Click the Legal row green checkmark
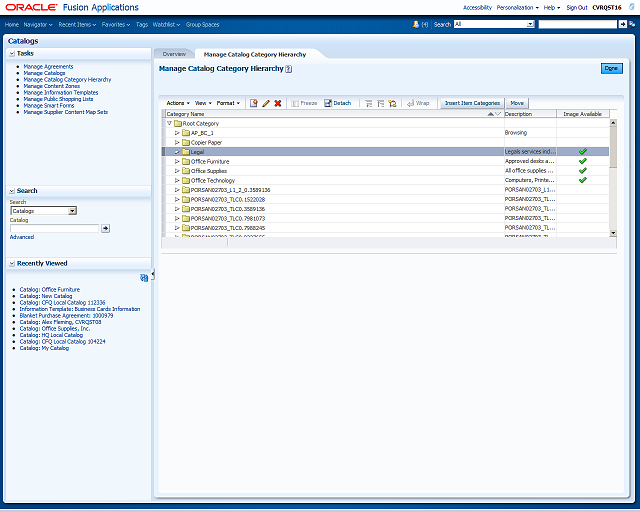The width and height of the screenshot is (640, 512). [x=582, y=151]
